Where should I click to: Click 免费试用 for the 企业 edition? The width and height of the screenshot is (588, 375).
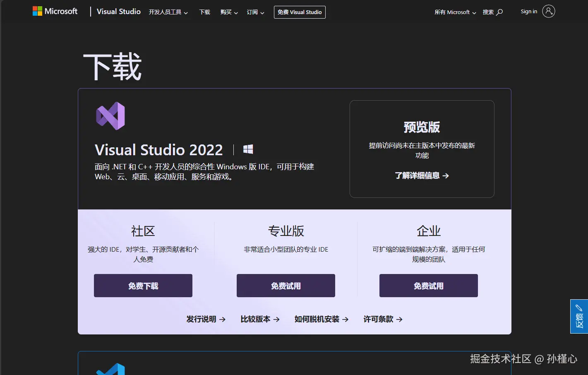click(x=428, y=286)
